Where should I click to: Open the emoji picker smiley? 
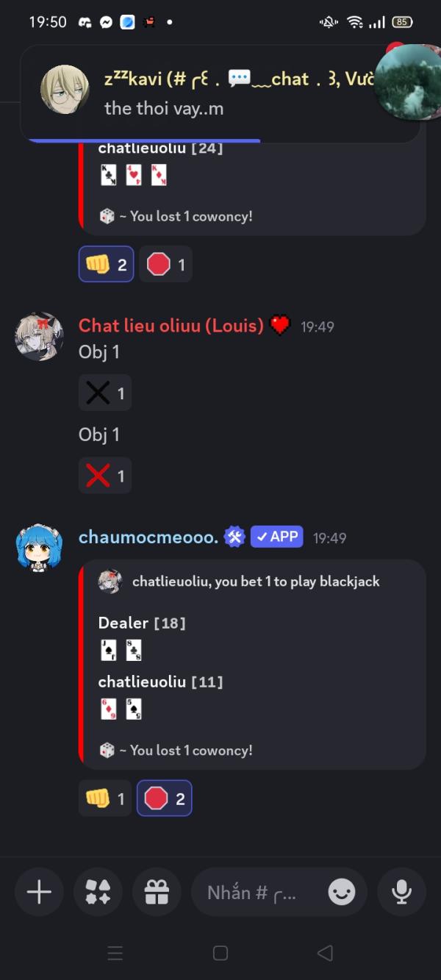342,893
